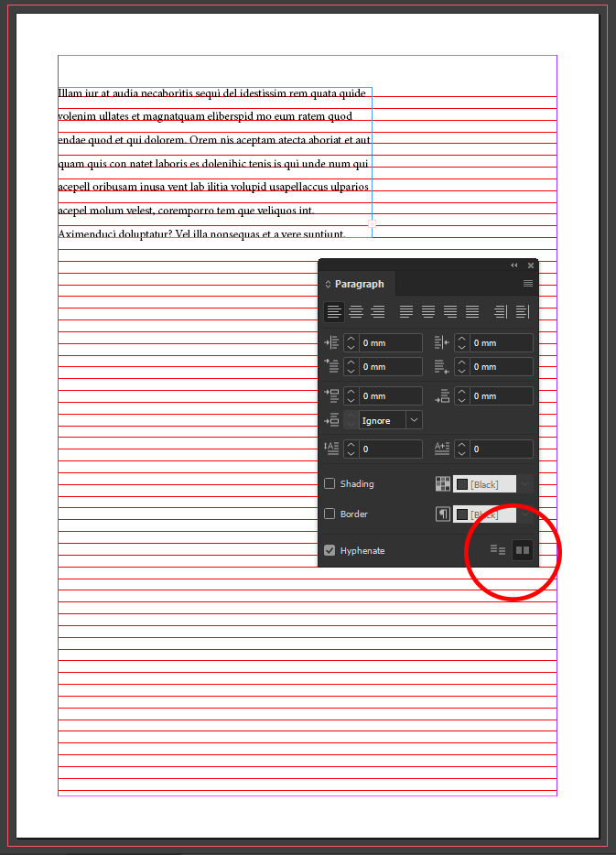
Task: Enable the Shading checkbox
Action: pos(330,484)
